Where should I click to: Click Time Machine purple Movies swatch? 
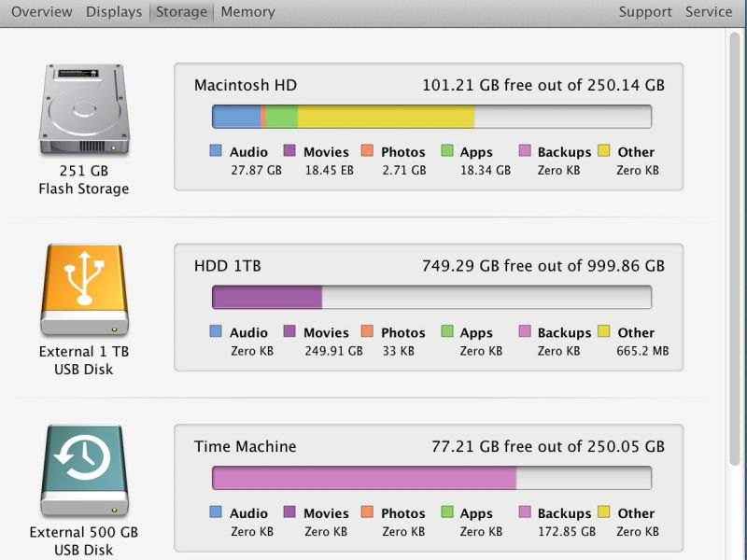coord(289,511)
